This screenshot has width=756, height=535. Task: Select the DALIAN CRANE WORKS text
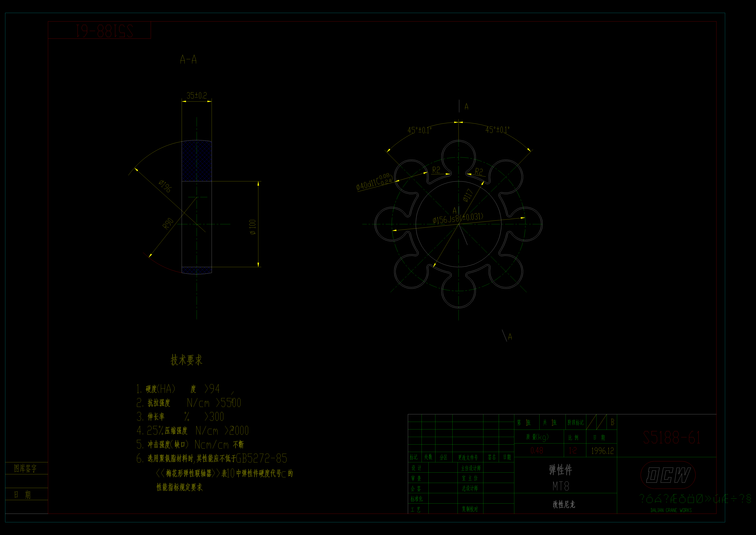671,510
